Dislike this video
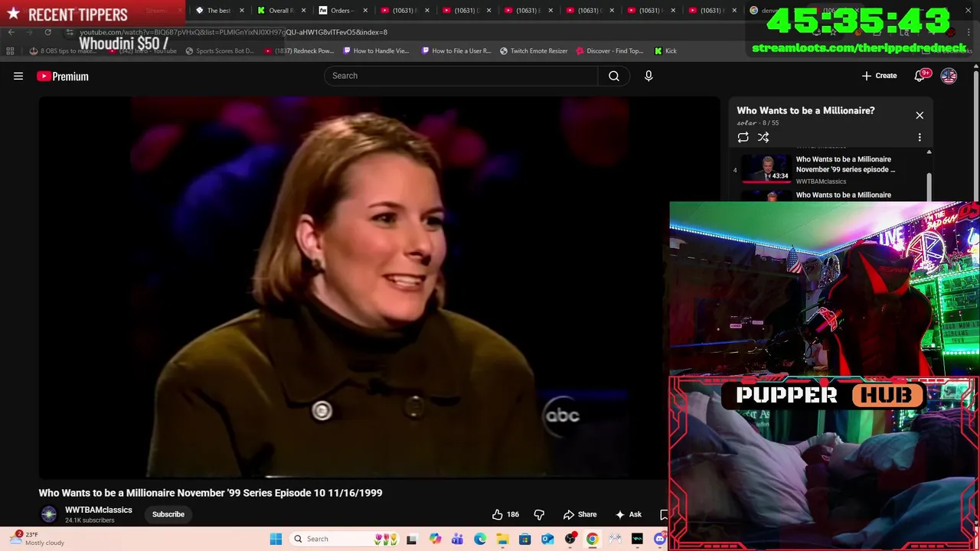 [x=539, y=514]
